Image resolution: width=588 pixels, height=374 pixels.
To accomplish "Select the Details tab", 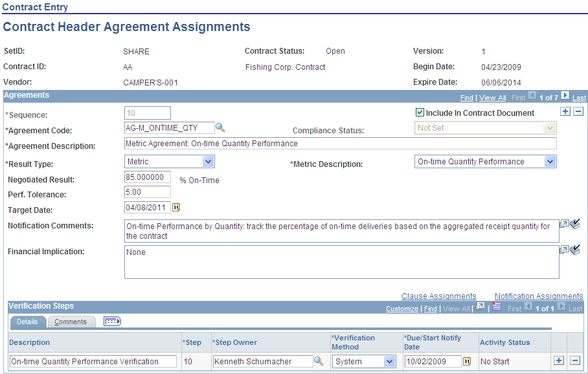I will [x=28, y=322].
